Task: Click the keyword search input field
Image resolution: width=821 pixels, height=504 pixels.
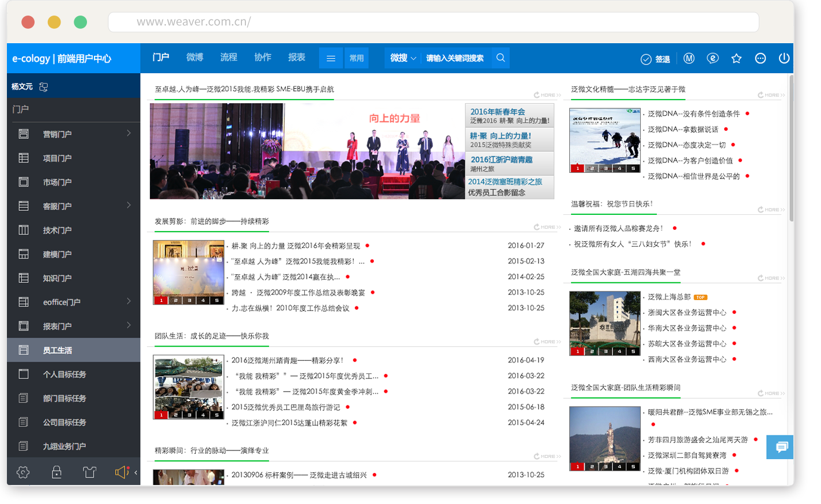Action: [x=455, y=58]
